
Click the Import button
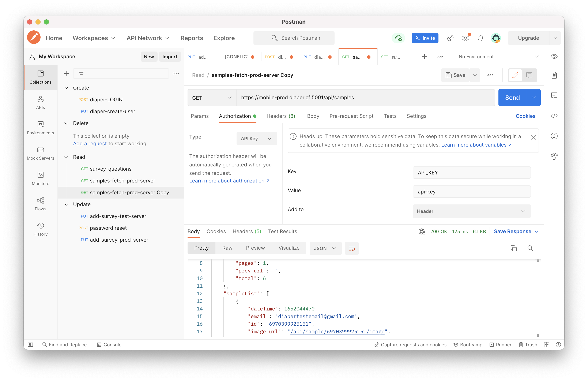(170, 57)
